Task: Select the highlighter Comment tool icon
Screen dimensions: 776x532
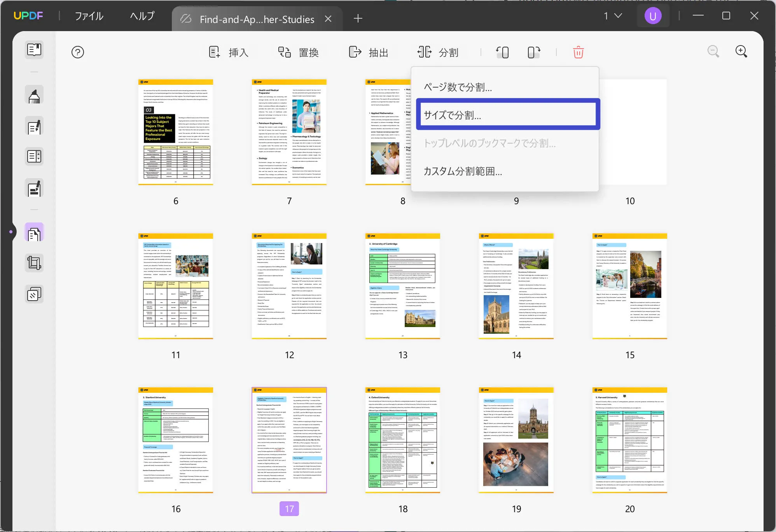Action: pos(34,95)
